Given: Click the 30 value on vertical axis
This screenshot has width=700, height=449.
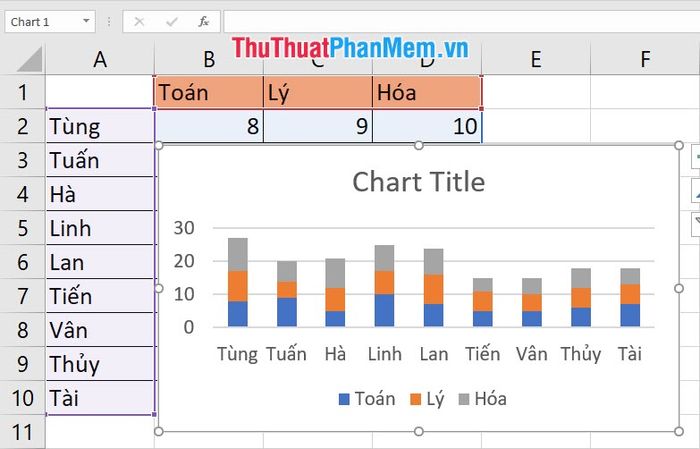Looking at the screenshot, I should pyautogui.click(x=184, y=228).
